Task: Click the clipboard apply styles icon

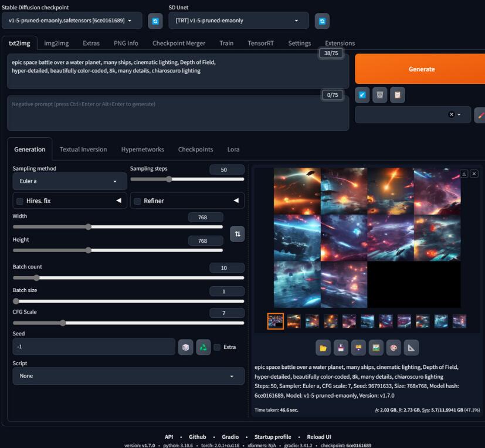Action: [397, 95]
